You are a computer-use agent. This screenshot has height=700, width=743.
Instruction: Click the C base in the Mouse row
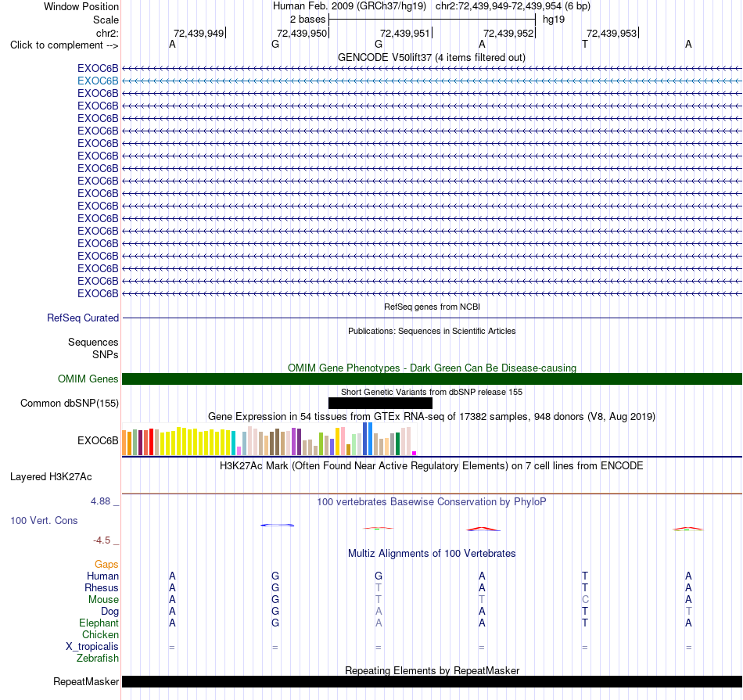tap(585, 600)
